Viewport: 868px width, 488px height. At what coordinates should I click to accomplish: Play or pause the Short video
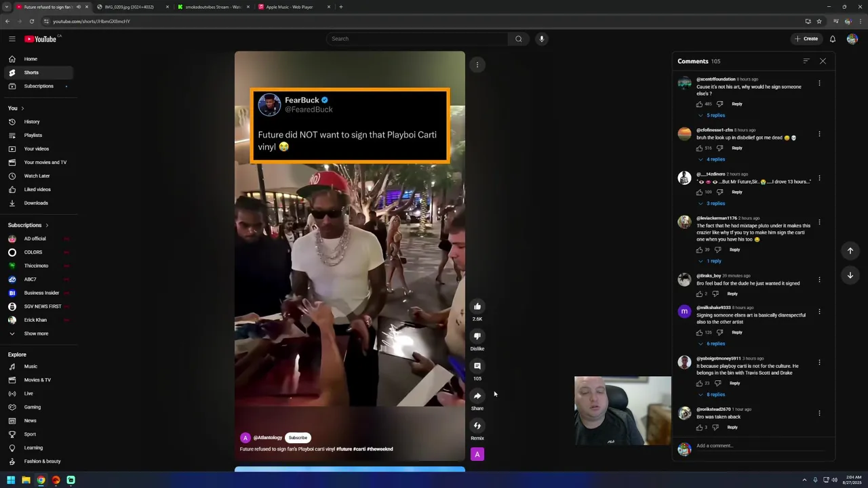point(350,256)
